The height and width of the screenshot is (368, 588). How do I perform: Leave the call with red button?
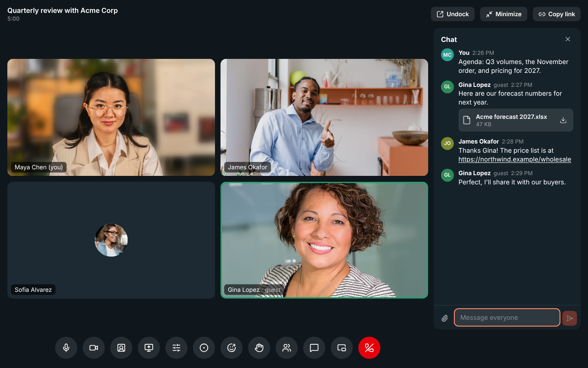(369, 348)
